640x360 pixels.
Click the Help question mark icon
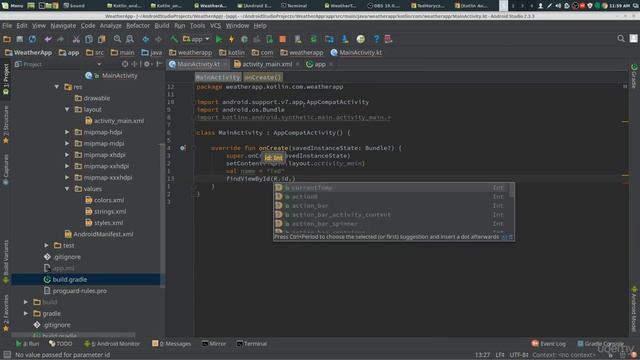coord(376,39)
